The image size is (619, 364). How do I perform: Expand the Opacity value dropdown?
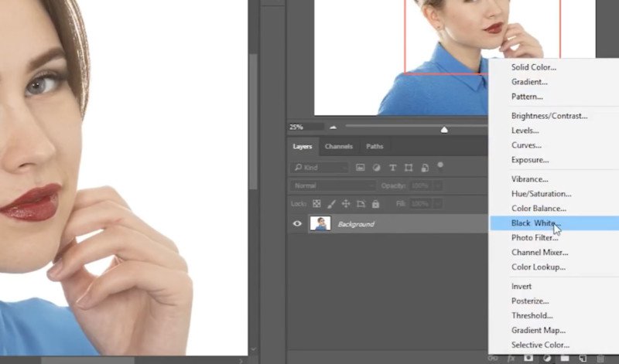(x=439, y=186)
